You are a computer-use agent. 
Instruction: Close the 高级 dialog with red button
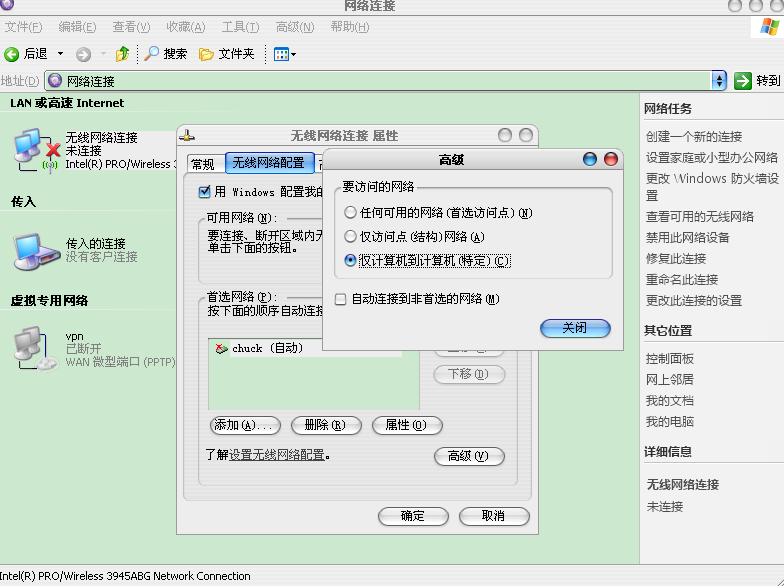(x=611, y=160)
